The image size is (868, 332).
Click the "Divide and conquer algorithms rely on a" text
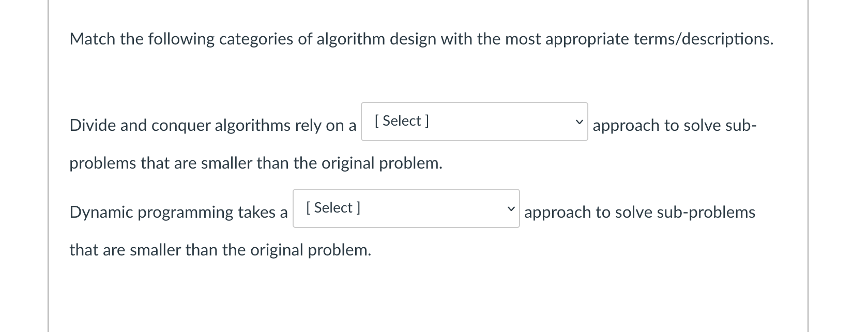tap(212, 126)
